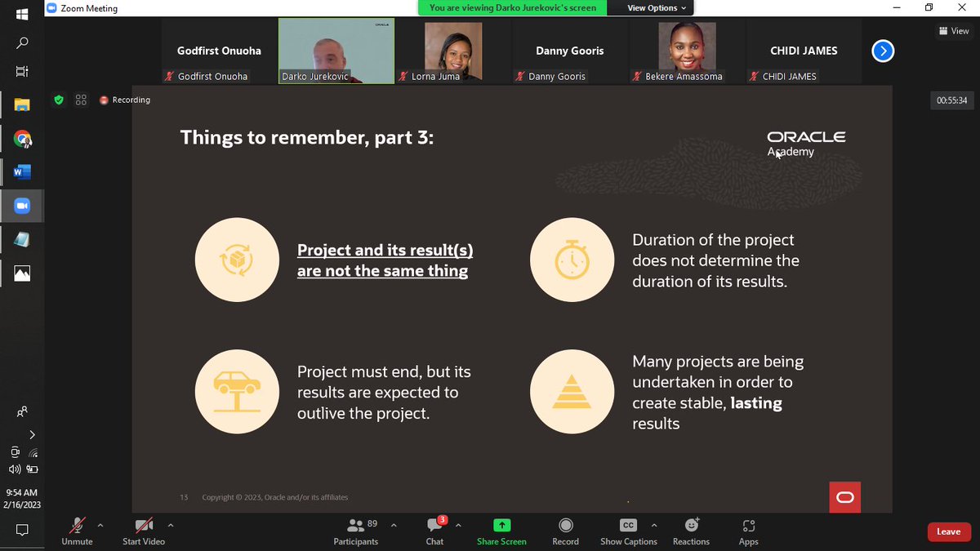Screen dimensions: 980x551
Task: Click the Recording indicator
Action: click(x=125, y=100)
